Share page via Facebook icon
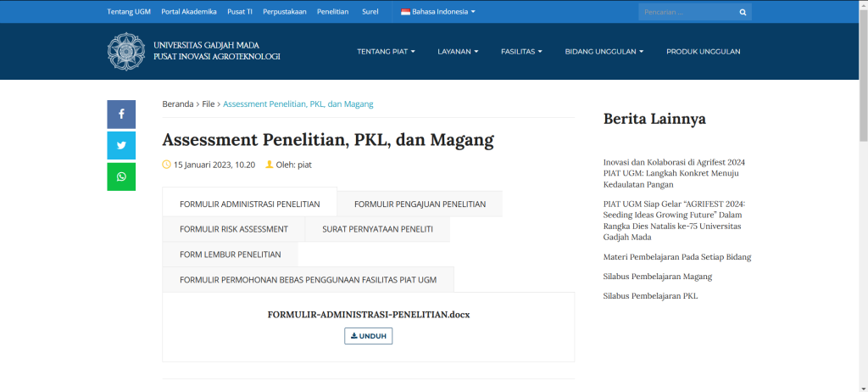This screenshot has height=392, width=868. (121, 114)
